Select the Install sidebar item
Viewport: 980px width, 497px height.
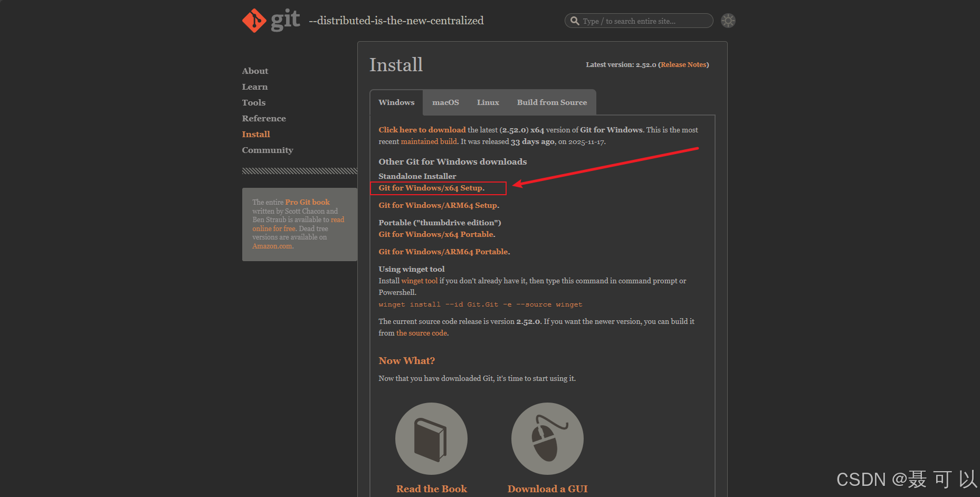(x=256, y=134)
